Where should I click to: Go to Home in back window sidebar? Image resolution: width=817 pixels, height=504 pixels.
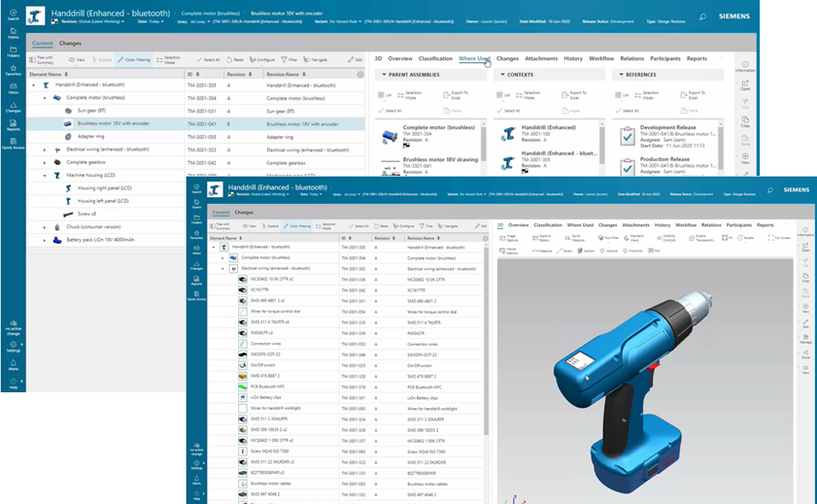pos(13,33)
